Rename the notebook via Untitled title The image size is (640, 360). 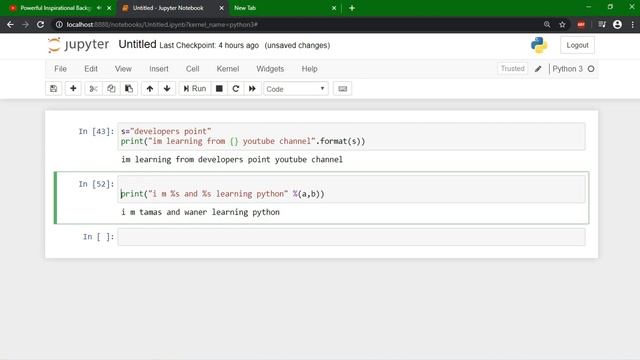pyautogui.click(x=137, y=44)
